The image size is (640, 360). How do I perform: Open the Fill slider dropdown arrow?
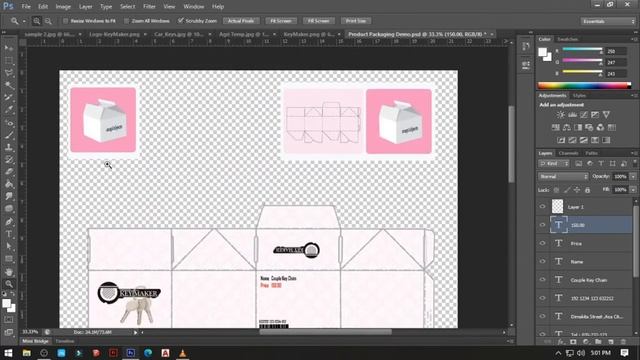633,190
